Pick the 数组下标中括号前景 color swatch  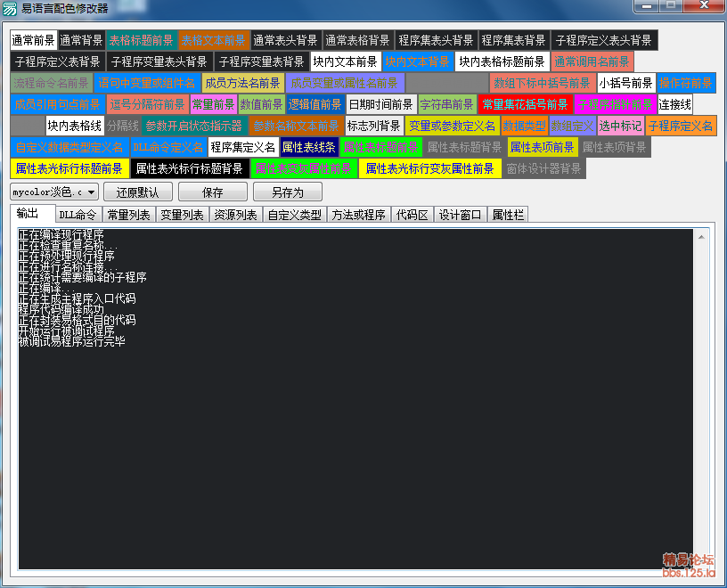(x=543, y=83)
